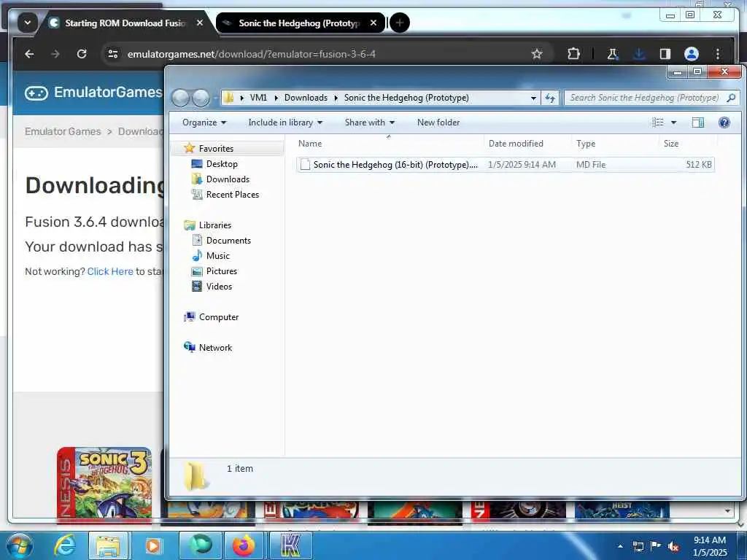Select Network in navigation pane
Image resolution: width=747 pixels, height=560 pixels.
[x=215, y=348]
